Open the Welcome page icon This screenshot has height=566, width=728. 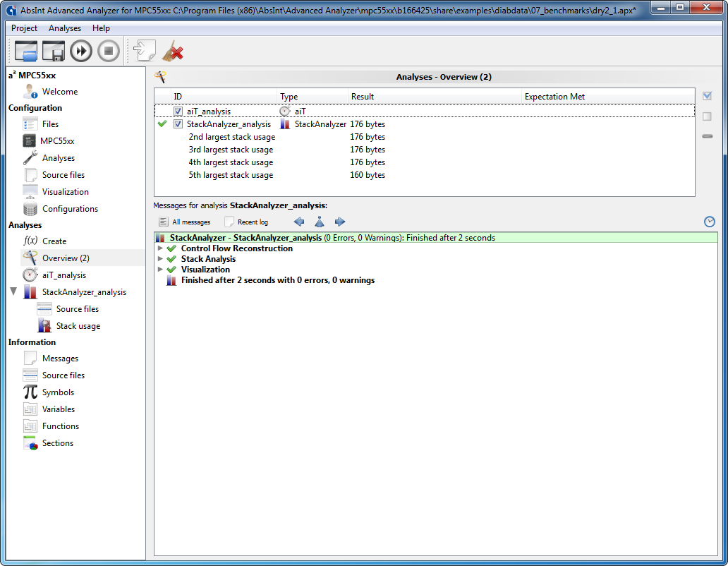tap(30, 92)
